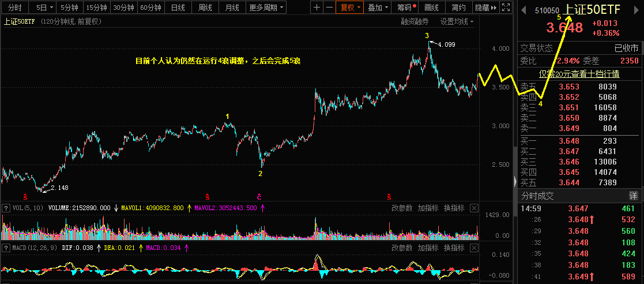The height and width of the screenshot is (284, 644).
Task: Switch to the 5分钟 period tab
Action: (69, 8)
